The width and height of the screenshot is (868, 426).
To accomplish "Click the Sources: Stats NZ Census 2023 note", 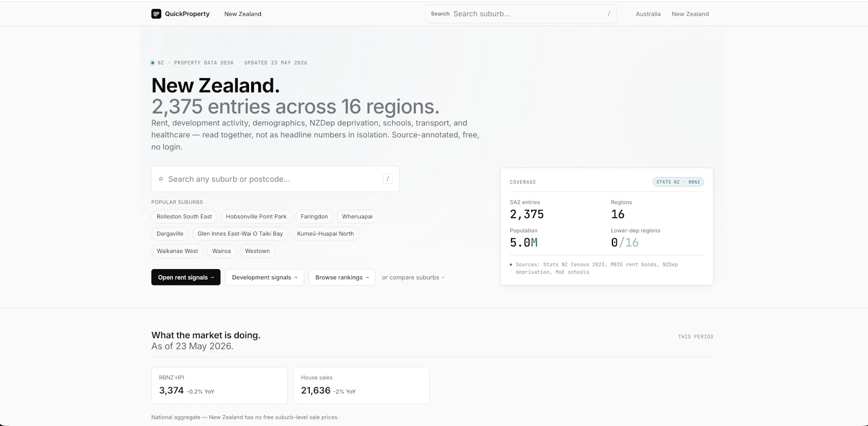I will [597, 268].
